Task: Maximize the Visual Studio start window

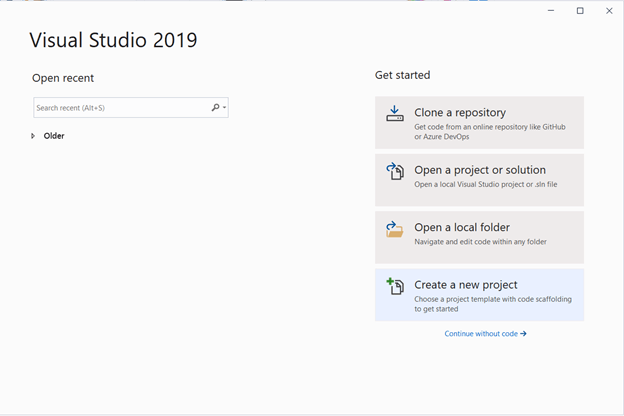Action: [580, 11]
